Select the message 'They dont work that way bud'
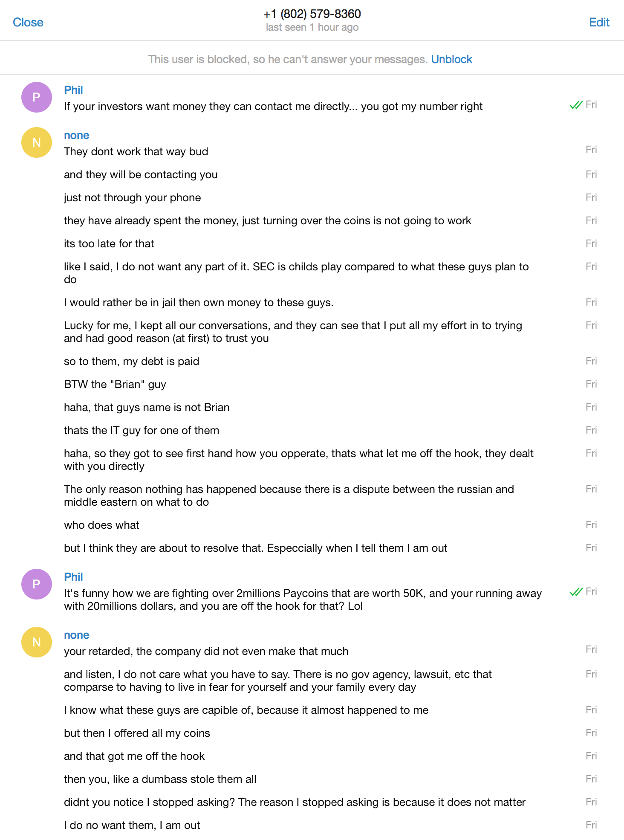Image resolution: width=624 pixels, height=840 pixels. (x=136, y=151)
